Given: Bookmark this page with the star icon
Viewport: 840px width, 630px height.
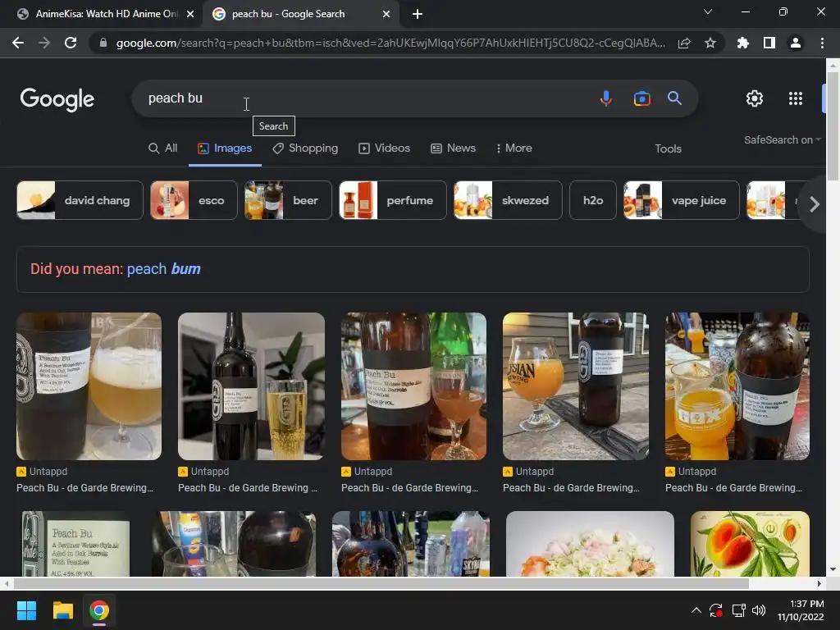Looking at the screenshot, I should coord(710,43).
